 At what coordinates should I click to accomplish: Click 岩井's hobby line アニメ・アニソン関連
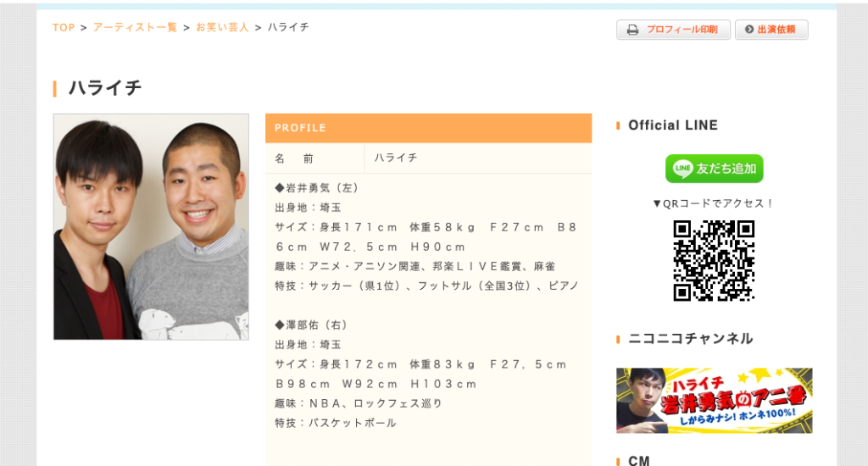(415, 266)
